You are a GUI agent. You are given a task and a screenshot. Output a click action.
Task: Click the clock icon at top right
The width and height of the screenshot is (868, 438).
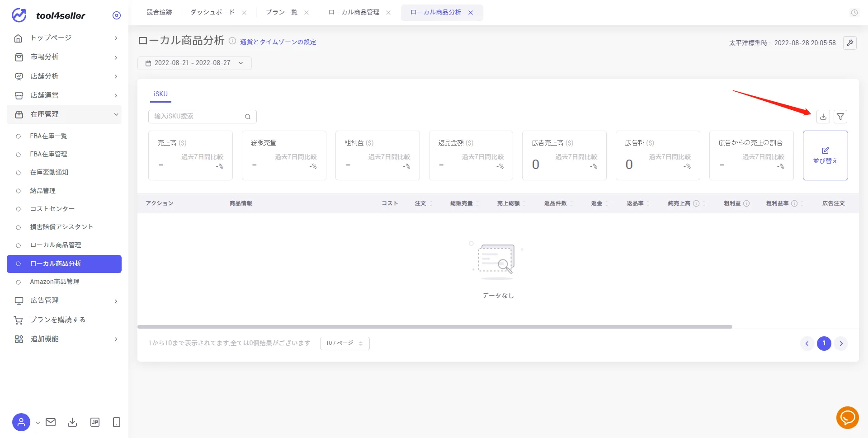[854, 13]
